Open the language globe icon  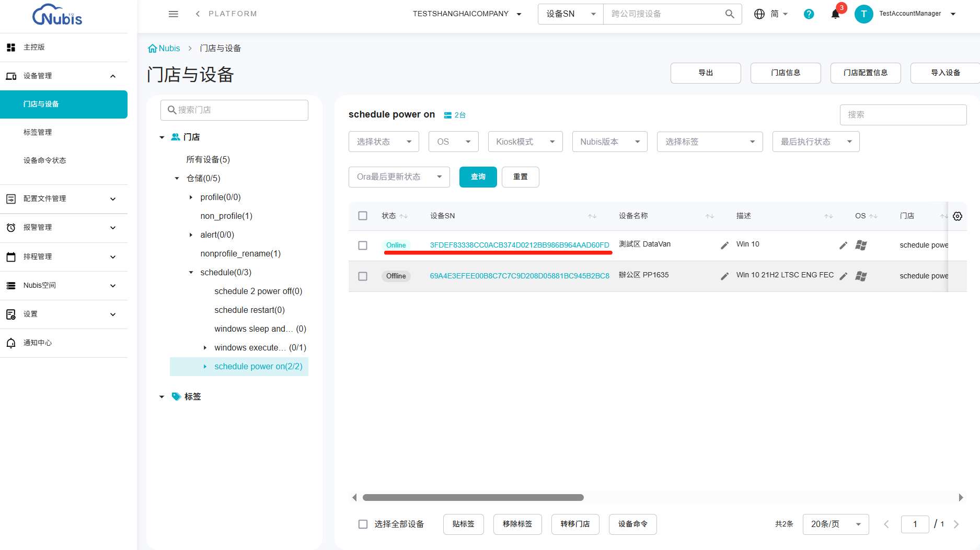[x=759, y=14]
